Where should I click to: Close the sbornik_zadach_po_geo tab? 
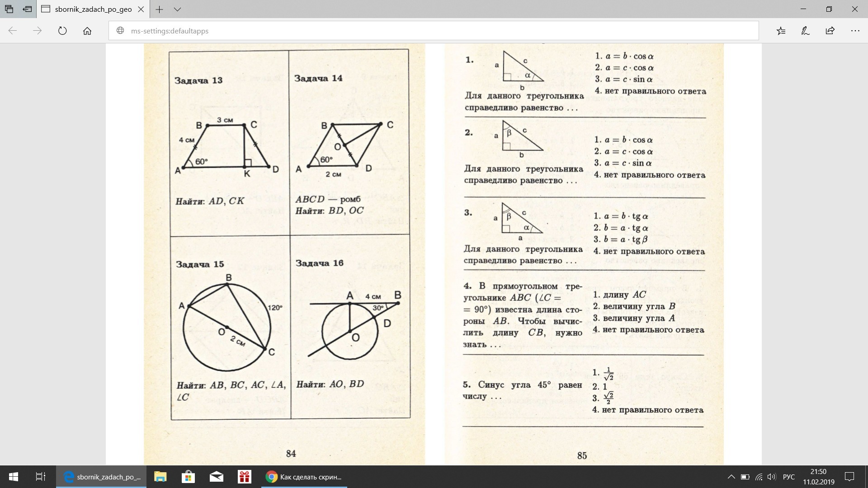pos(141,9)
